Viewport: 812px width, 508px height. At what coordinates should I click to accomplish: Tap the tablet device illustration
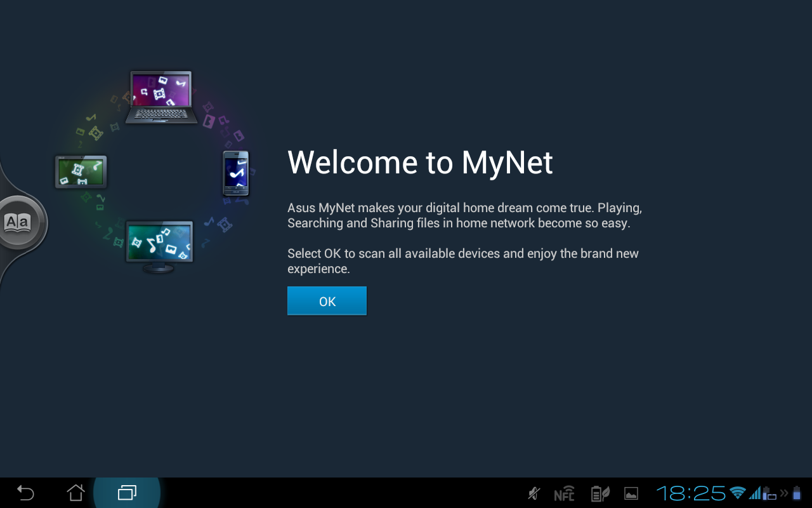[x=81, y=171]
